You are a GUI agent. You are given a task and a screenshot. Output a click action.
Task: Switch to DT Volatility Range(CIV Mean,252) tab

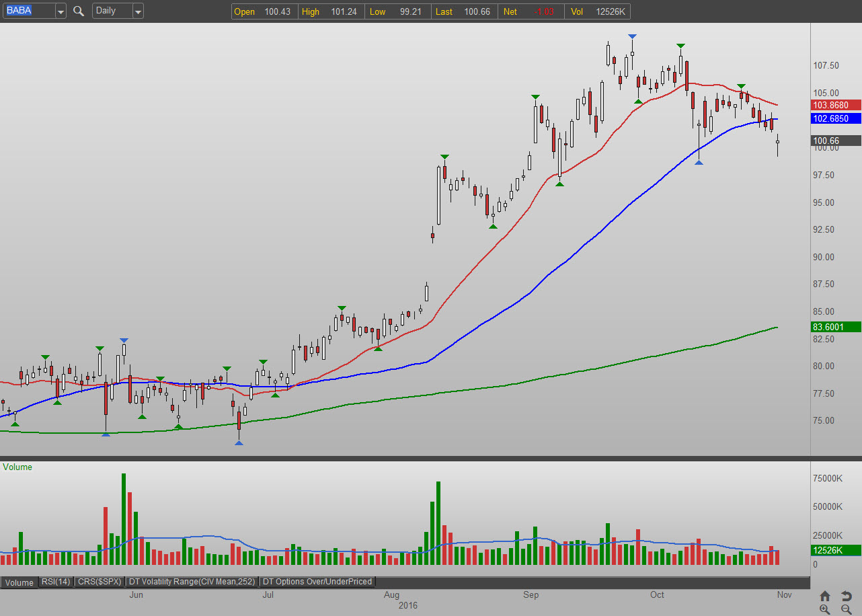click(192, 582)
